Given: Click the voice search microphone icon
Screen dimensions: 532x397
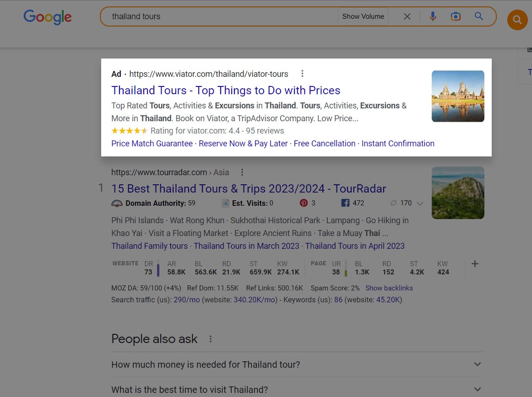Looking at the screenshot, I should tap(432, 16).
